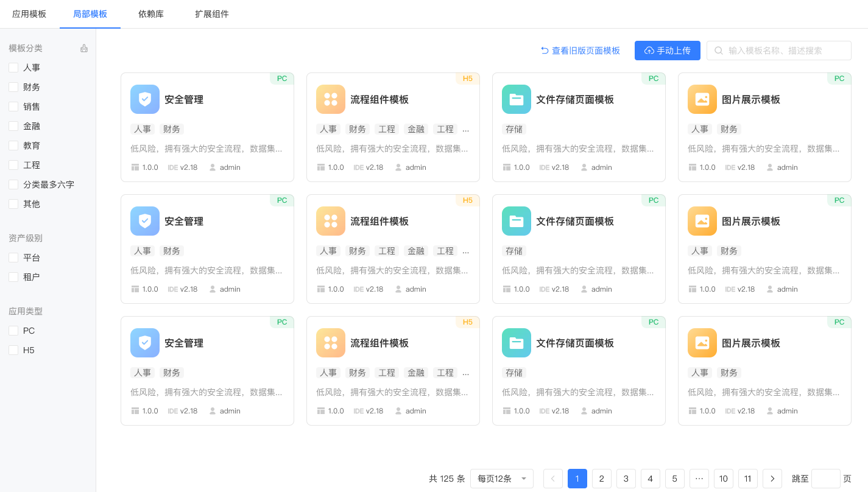
Task: Click the 安全管理 shield icon in the top row
Action: tap(145, 99)
